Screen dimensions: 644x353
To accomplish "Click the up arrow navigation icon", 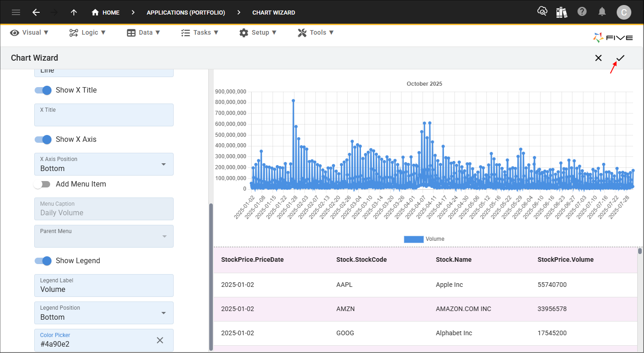I will (x=74, y=12).
